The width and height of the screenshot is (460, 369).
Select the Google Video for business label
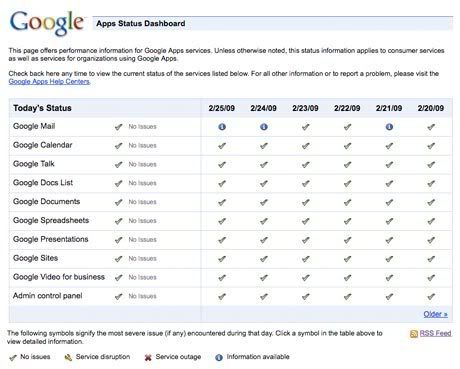(x=59, y=277)
